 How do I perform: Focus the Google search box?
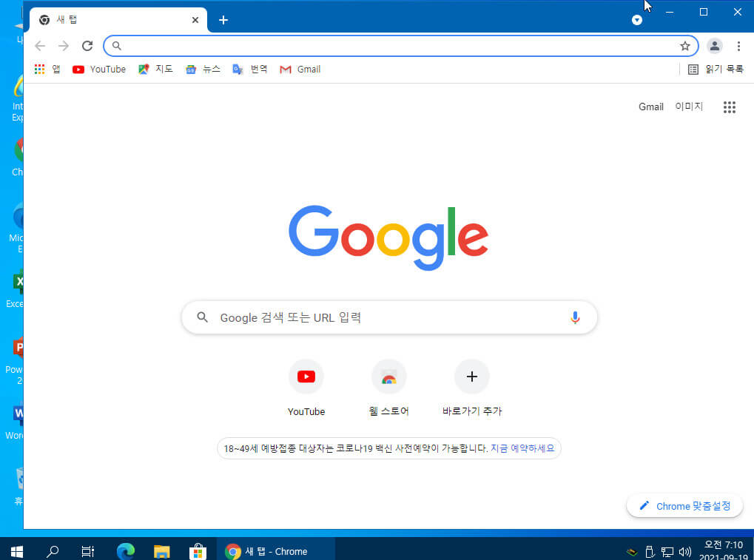coord(389,317)
